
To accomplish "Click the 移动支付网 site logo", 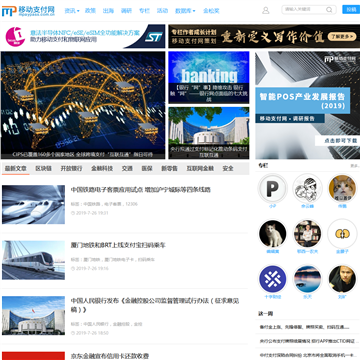I will pos(28,11).
